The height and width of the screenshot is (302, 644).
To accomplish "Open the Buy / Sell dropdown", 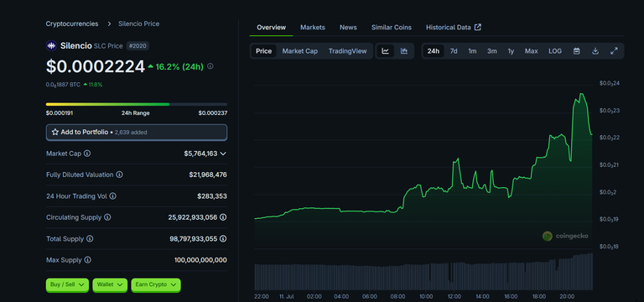I will tap(67, 284).
